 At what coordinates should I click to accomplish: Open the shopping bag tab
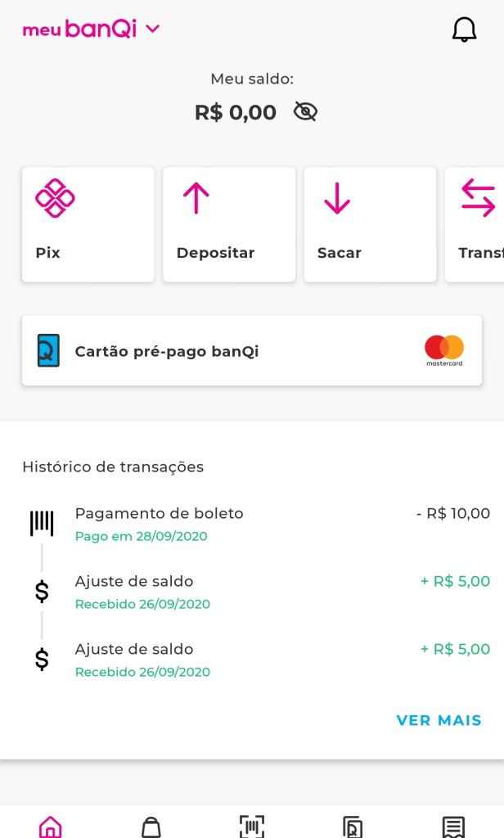(x=151, y=826)
